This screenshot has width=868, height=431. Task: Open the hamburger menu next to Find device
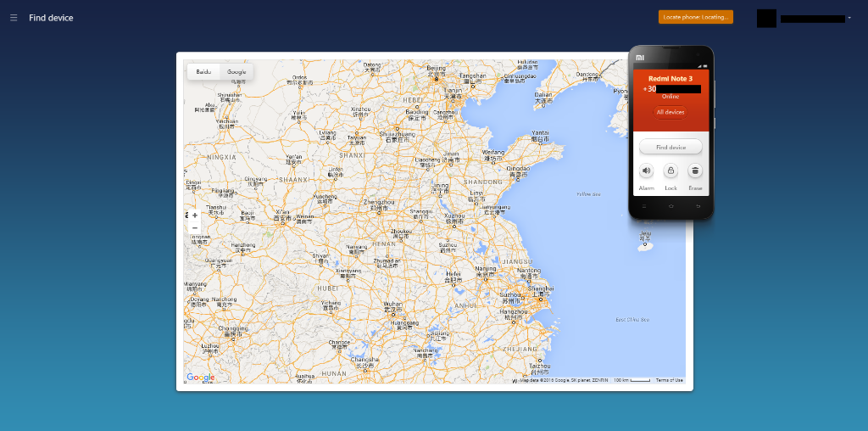point(14,18)
